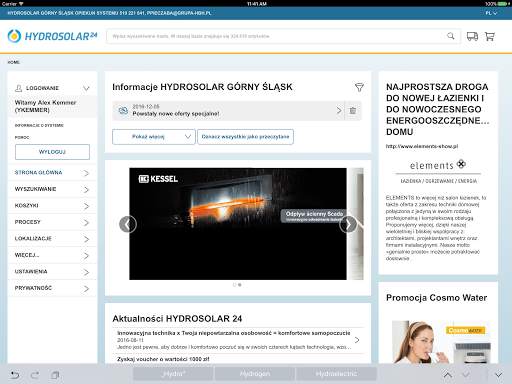Delete the 'Powstały nowe oferty specjalne' message
The image size is (512, 384).
[352, 111]
